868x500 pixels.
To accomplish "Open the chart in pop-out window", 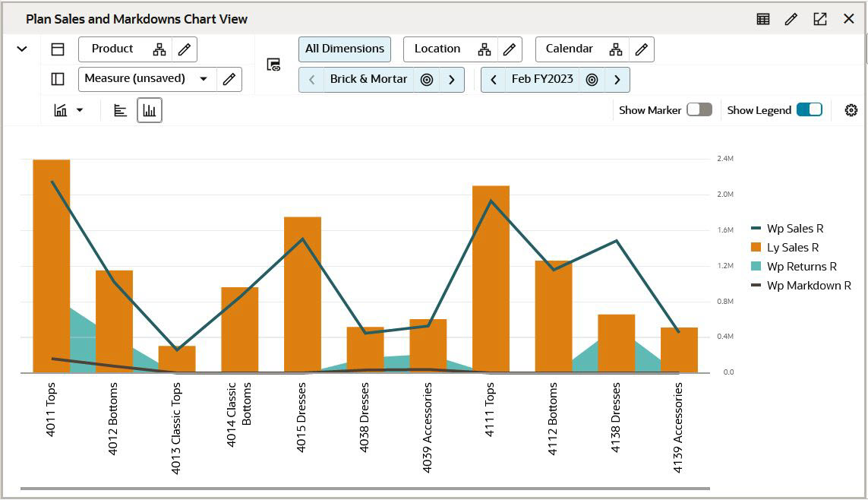I will coord(820,19).
